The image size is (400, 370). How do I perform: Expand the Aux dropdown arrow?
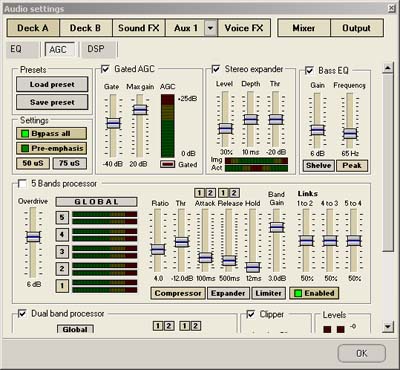(x=210, y=28)
